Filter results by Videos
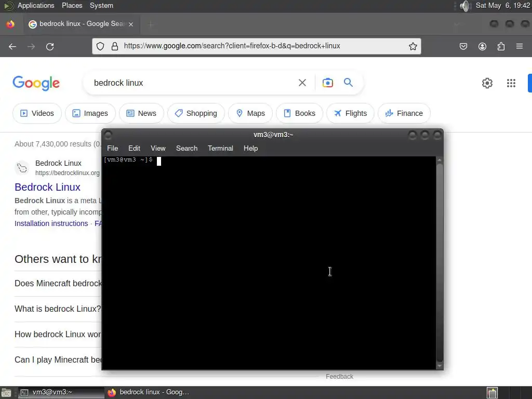532x399 pixels. point(37,113)
